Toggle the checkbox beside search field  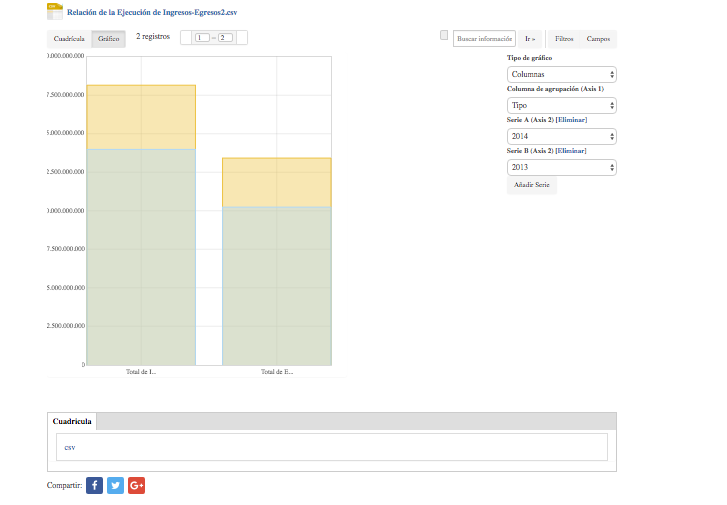tap(444, 35)
